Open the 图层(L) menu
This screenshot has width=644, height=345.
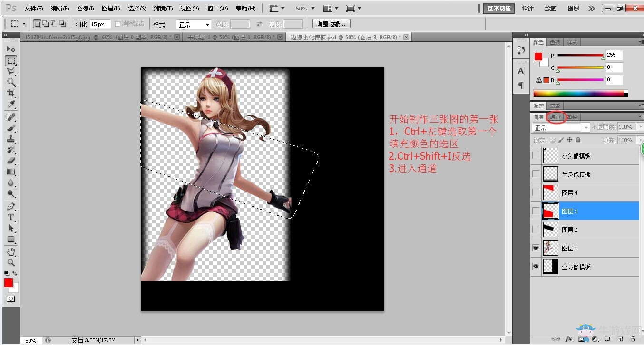[x=111, y=9]
